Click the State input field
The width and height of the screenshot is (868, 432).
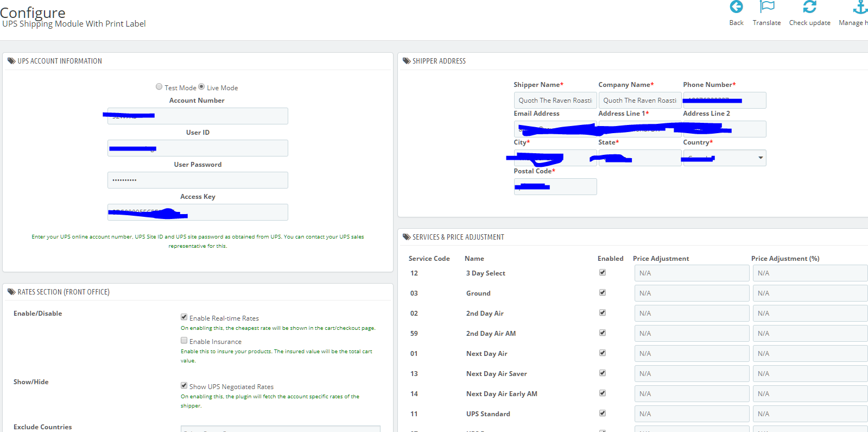coord(640,158)
